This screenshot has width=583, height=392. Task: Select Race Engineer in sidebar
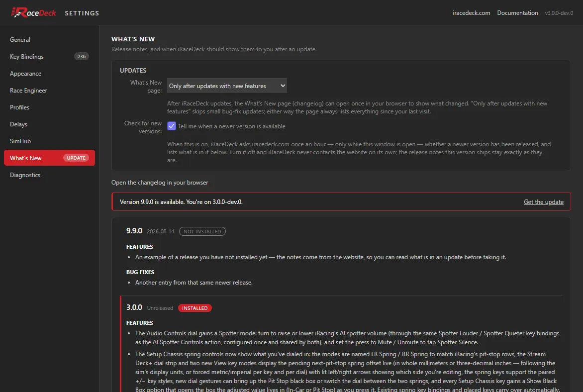[49, 91]
